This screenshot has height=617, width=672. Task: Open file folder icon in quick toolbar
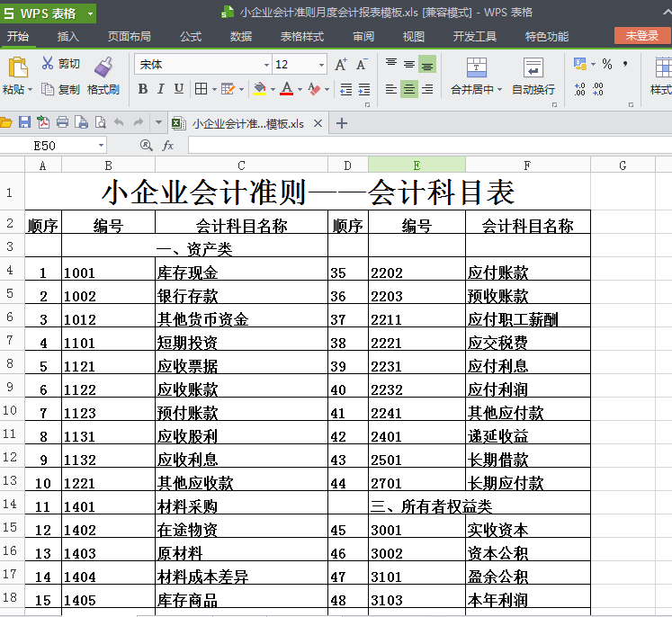[x=5, y=122]
